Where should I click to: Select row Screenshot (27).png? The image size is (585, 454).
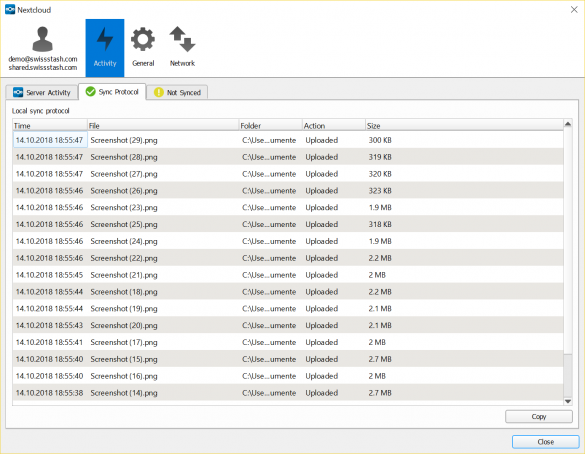point(288,173)
